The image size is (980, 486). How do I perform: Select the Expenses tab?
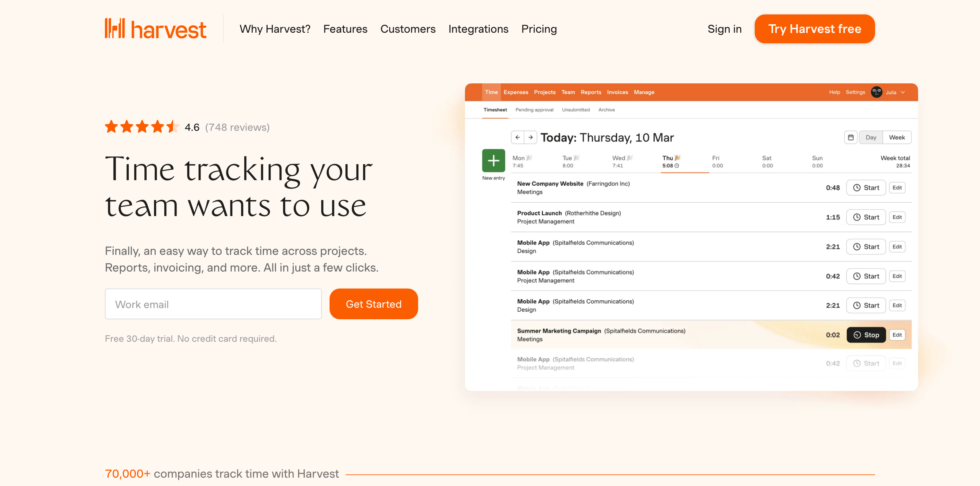coord(515,92)
